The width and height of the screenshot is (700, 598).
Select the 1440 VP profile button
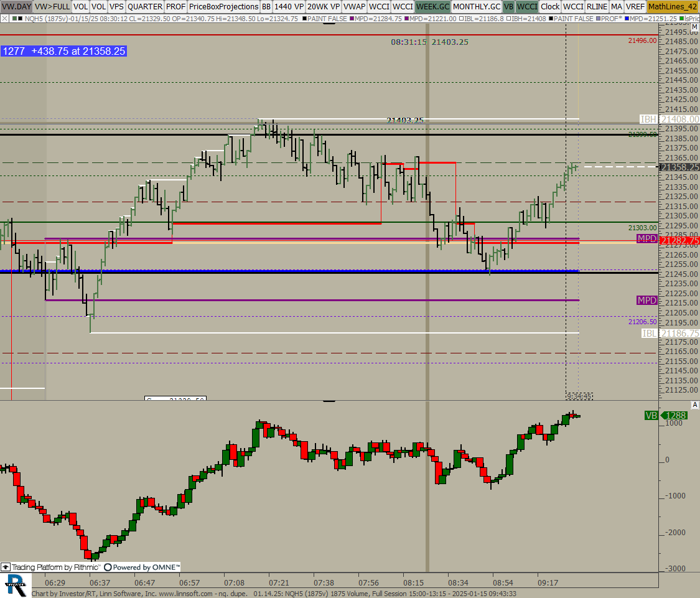[x=289, y=6]
